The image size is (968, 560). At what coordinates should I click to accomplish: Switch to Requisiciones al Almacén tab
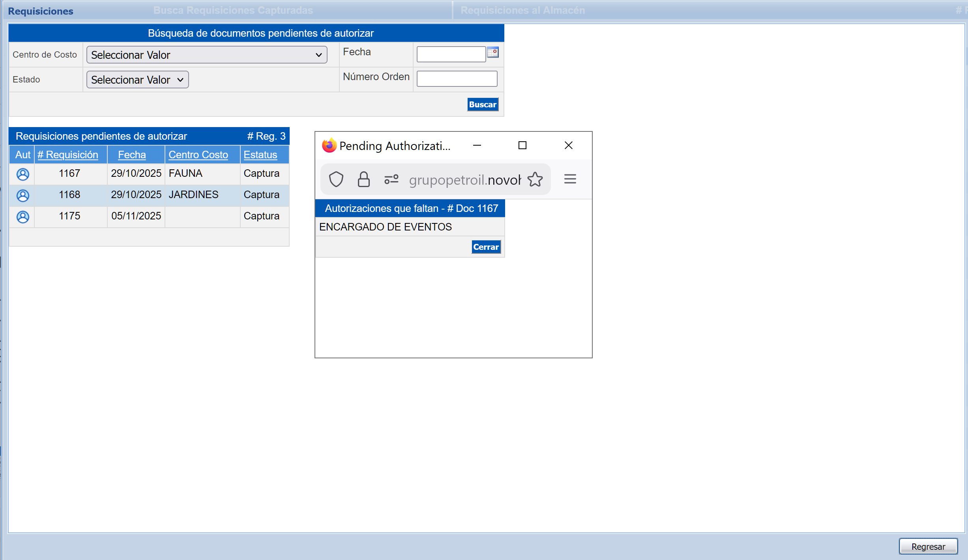[x=522, y=10]
